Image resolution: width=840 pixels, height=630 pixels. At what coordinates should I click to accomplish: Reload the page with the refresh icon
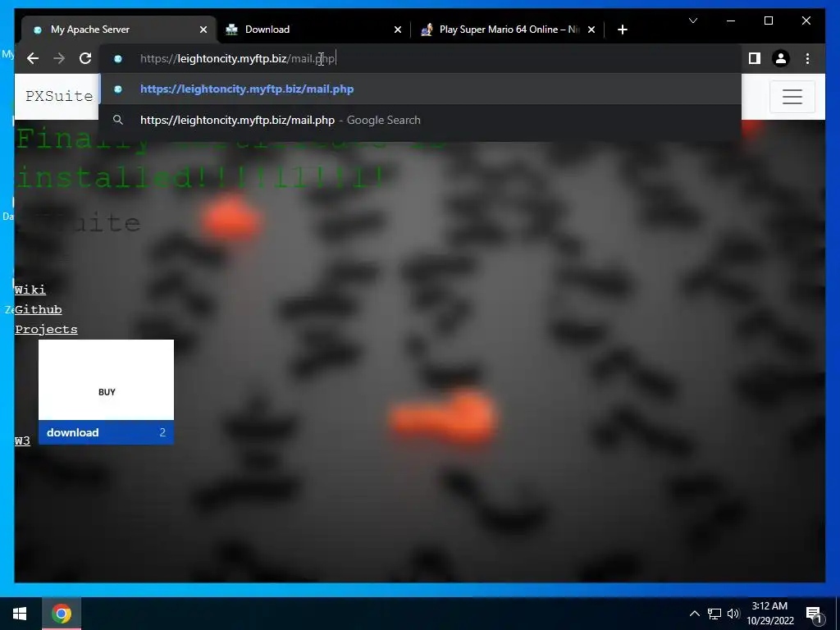(85, 58)
